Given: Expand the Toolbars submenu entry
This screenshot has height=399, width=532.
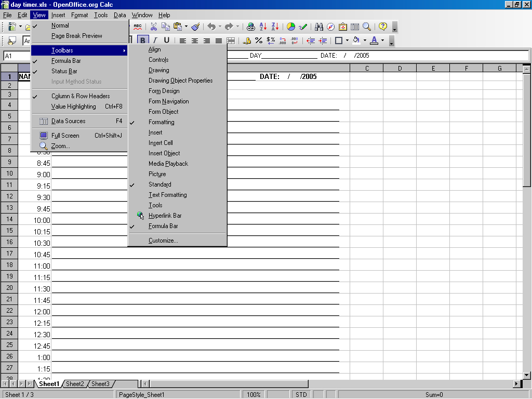Looking at the screenshot, I should pos(79,50).
